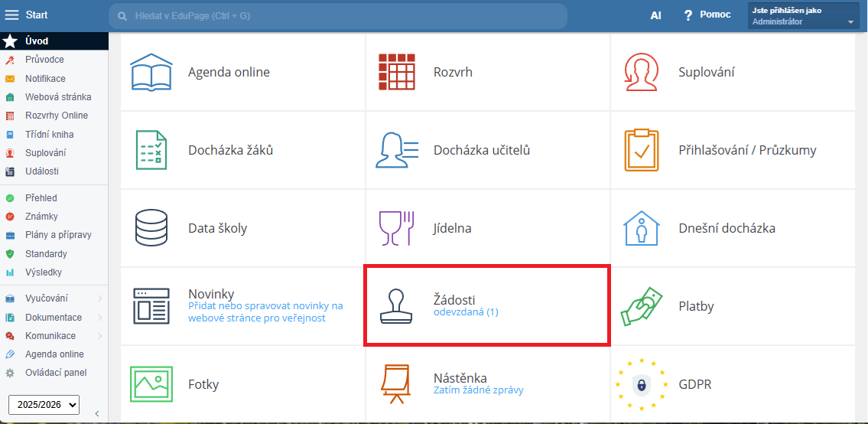Viewport: 868px width, 424px height.
Task: Open the Agenda online book icon tile
Action: [151, 73]
